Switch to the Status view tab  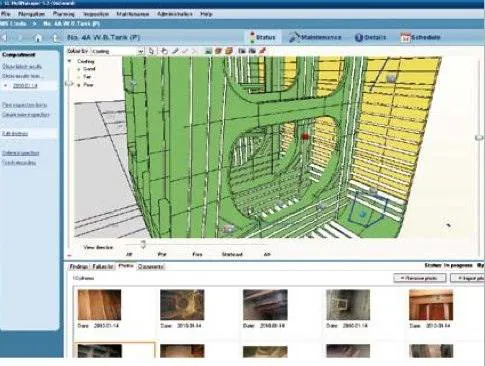263,37
